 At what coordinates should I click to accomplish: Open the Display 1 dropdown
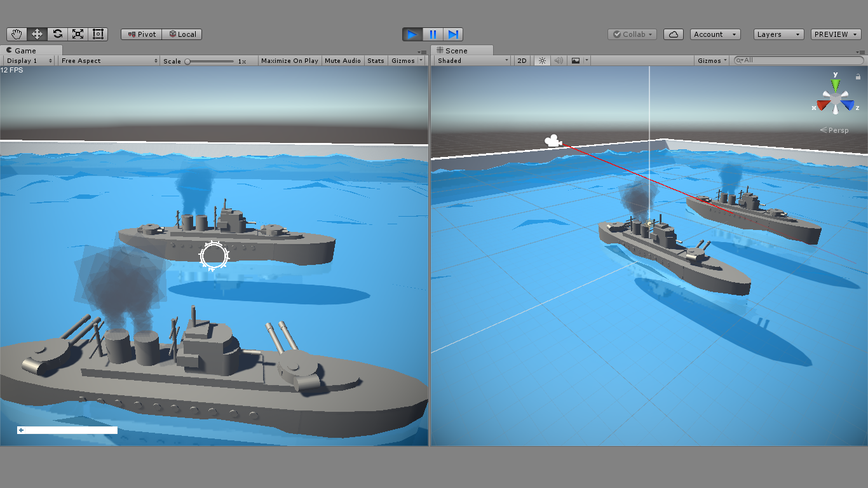click(x=29, y=61)
